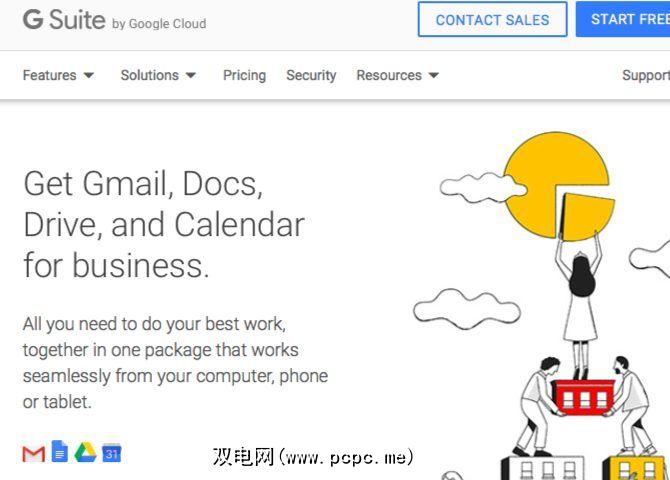Click the red building block illustration
Image resolution: width=670 pixels, height=480 pixels.
[584, 397]
